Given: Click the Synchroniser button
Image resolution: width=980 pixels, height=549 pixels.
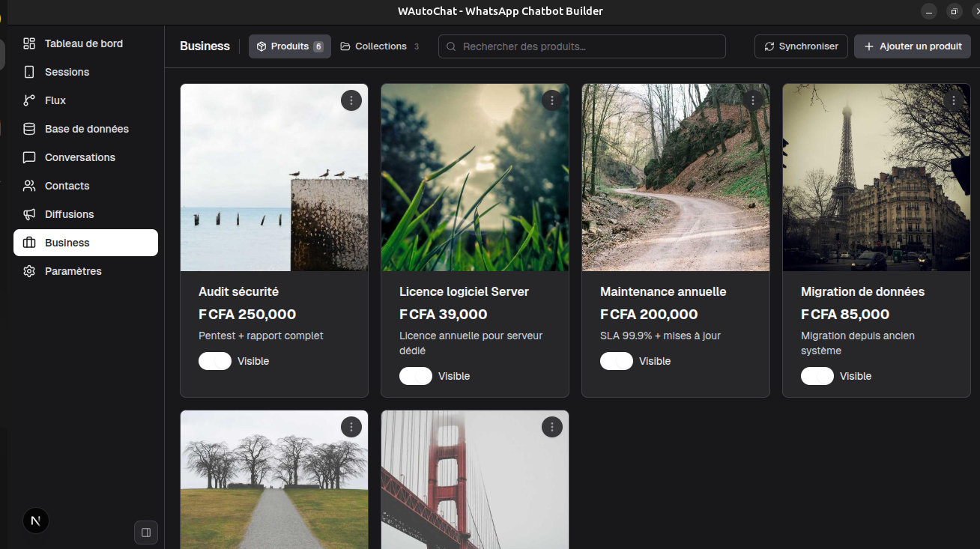Looking at the screenshot, I should point(802,46).
